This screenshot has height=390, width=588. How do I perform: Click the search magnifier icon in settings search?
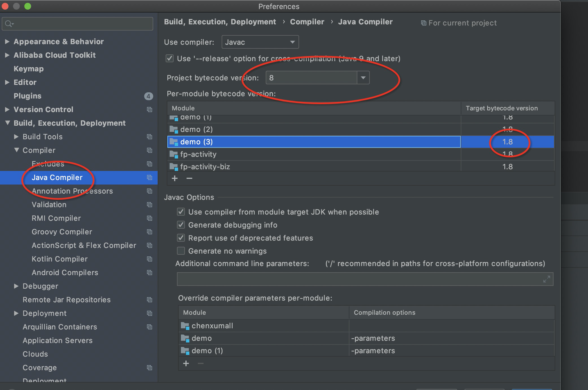pos(9,24)
